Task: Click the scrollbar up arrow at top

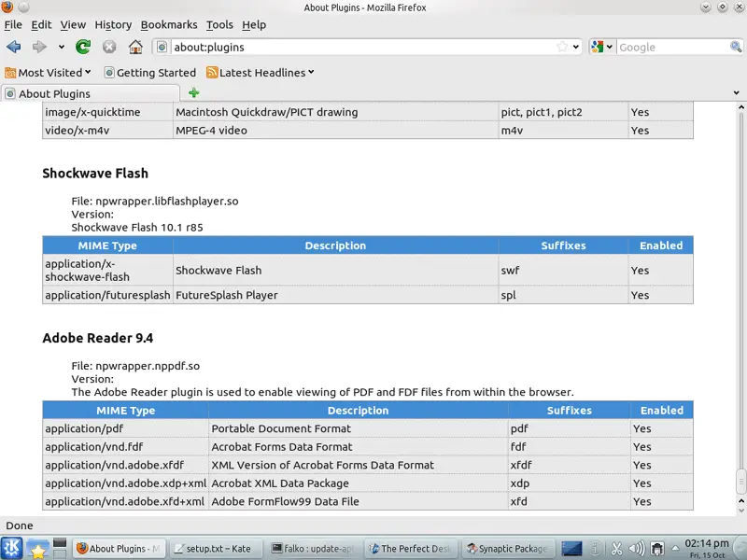Action: [740, 107]
